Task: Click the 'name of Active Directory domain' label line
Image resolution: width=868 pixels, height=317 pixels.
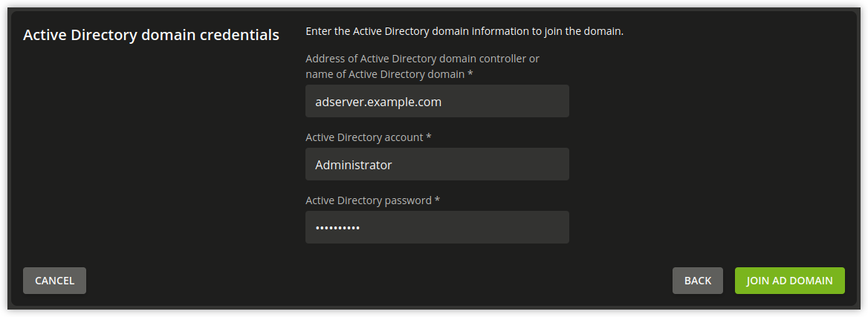Action: click(385, 74)
